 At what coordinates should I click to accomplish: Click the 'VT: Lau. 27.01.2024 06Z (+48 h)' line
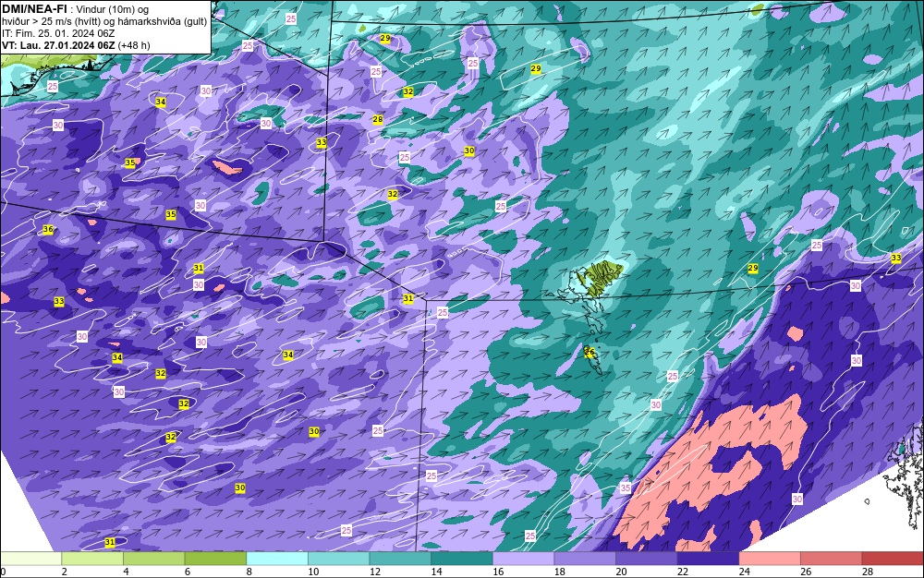pyautogui.click(x=76, y=45)
